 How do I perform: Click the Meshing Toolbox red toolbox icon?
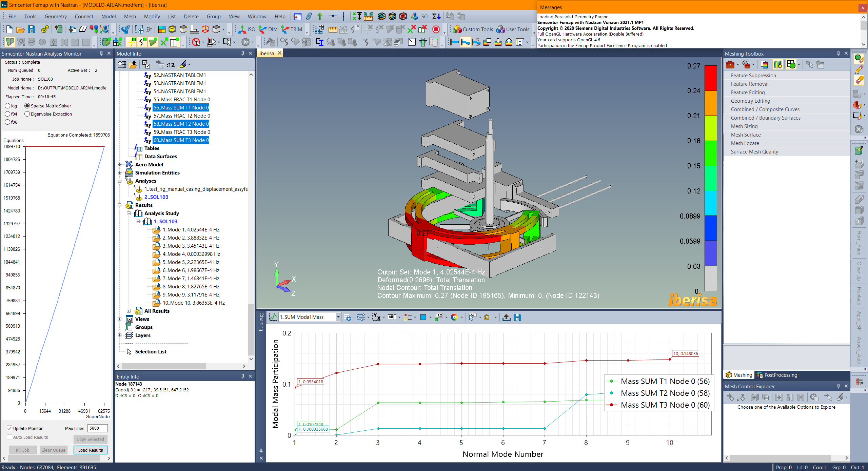point(730,64)
